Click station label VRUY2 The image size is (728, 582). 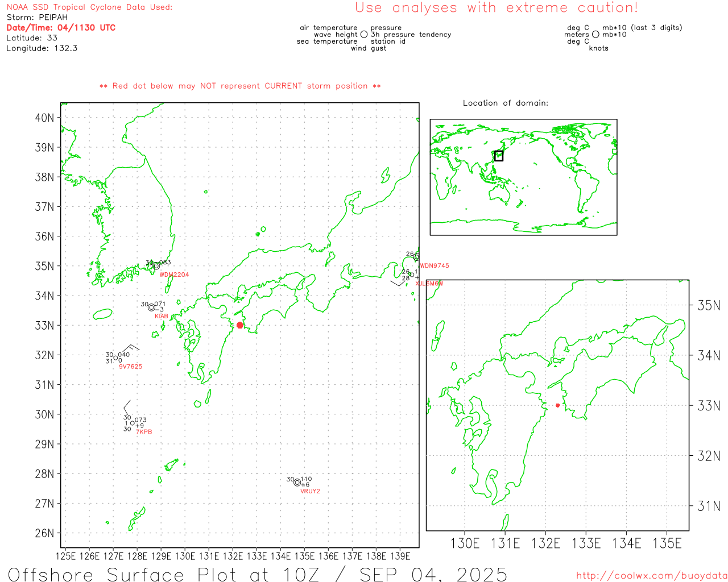[x=311, y=491]
